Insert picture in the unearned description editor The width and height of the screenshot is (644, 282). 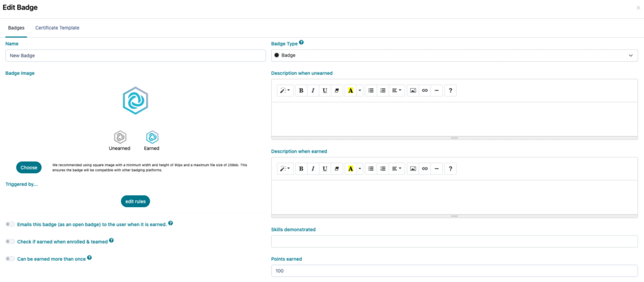(x=413, y=91)
